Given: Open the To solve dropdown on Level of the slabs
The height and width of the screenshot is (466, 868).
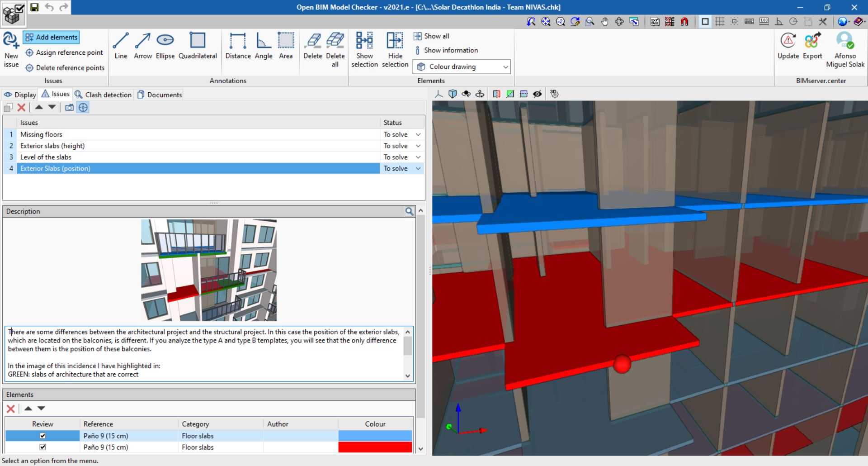Looking at the screenshot, I should (418, 157).
